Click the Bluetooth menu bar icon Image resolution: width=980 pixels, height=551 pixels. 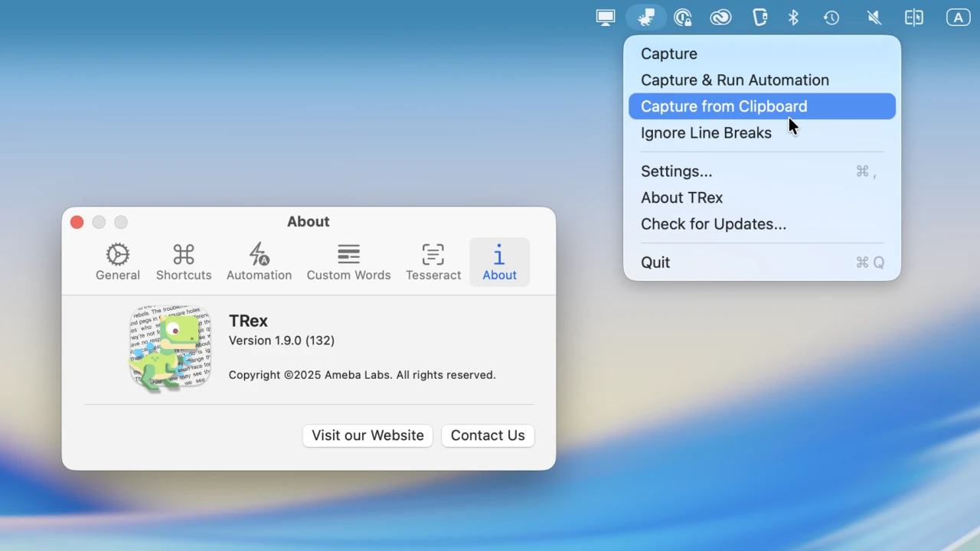[794, 18]
